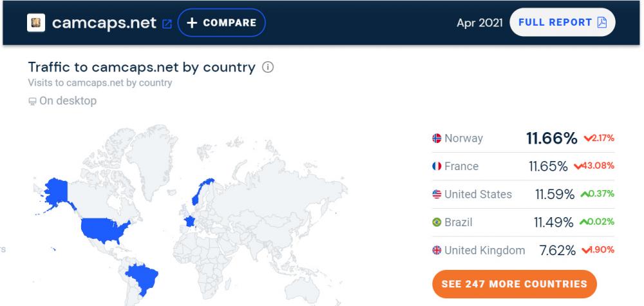Click the desktop monitor icon
Screen dimensions: 644x306
33,101
